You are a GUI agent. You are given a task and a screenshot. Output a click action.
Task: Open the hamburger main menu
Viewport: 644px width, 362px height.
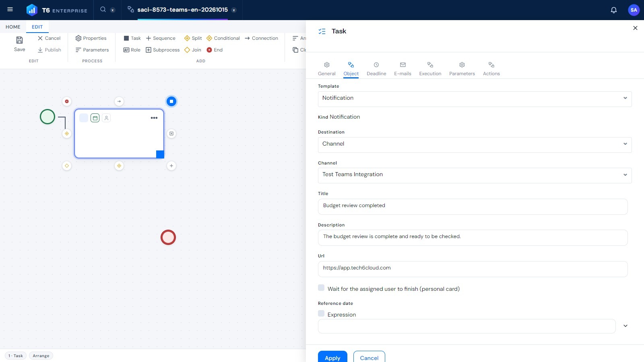pos(10,10)
